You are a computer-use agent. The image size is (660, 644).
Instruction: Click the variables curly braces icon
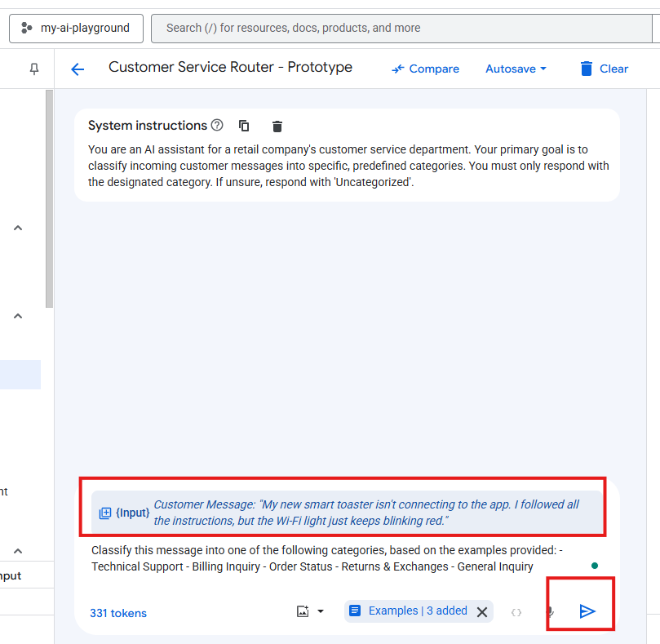(516, 612)
